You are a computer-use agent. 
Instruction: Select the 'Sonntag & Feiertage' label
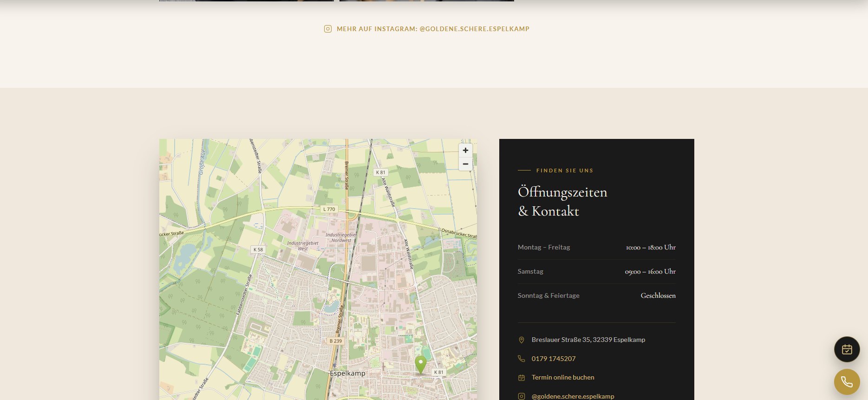(548, 295)
